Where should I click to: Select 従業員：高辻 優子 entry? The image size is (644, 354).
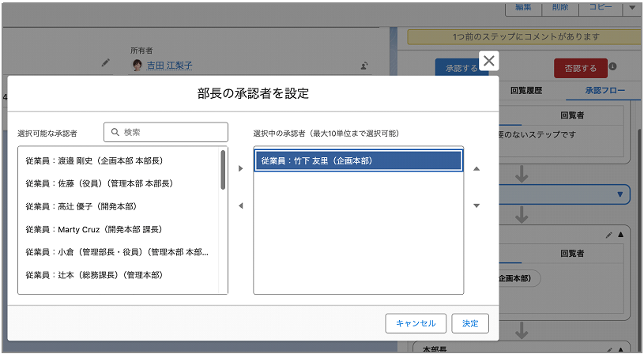(x=119, y=206)
